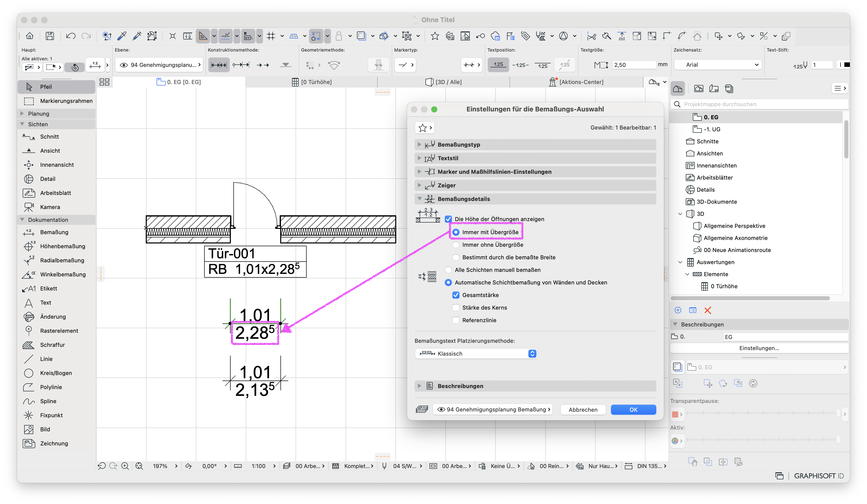Screen dimensions: 867x504
Task: Open the favorites star button in dialog
Action: tap(424, 128)
